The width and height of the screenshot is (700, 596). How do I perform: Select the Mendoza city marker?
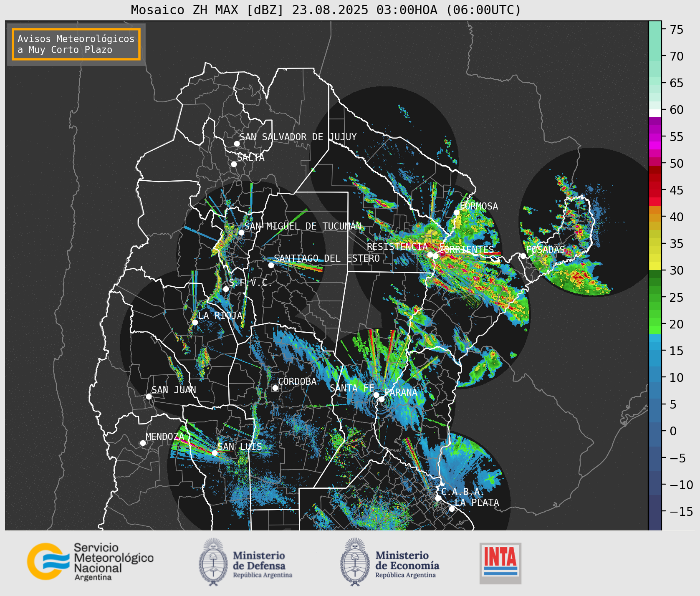[143, 443]
